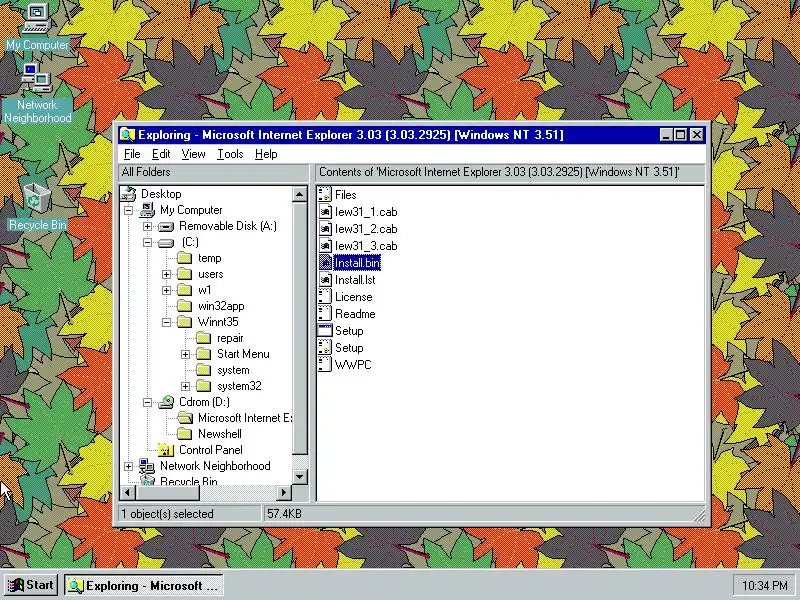This screenshot has width=800, height=600.
Task: Open the Tools menu
Action: click(230, 154)
